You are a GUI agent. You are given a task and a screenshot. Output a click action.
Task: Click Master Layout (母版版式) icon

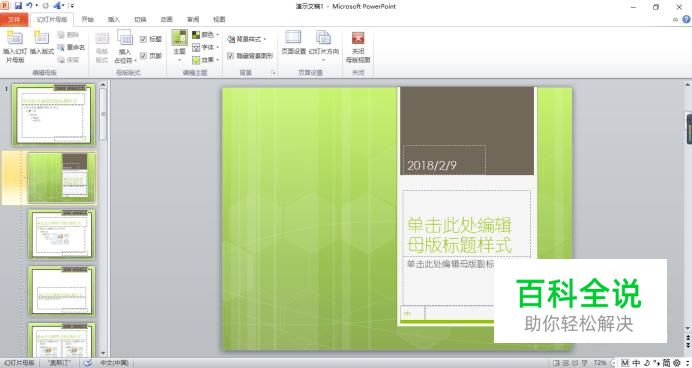(102, 38)
